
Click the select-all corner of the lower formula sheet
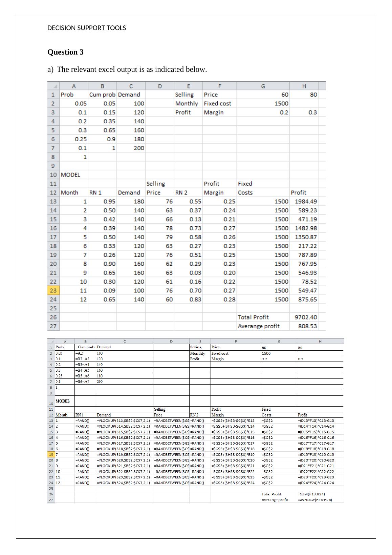51,341
